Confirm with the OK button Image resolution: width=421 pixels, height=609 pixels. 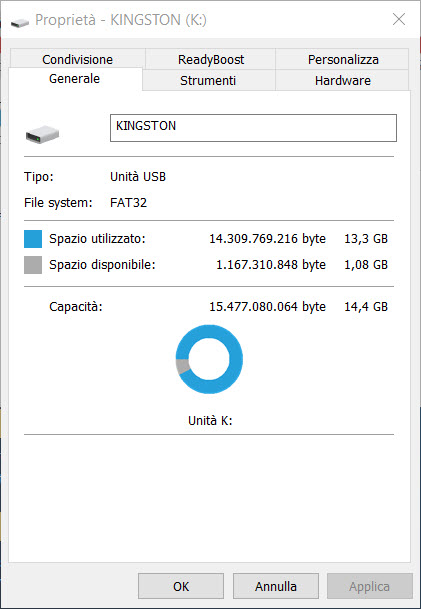181,586
